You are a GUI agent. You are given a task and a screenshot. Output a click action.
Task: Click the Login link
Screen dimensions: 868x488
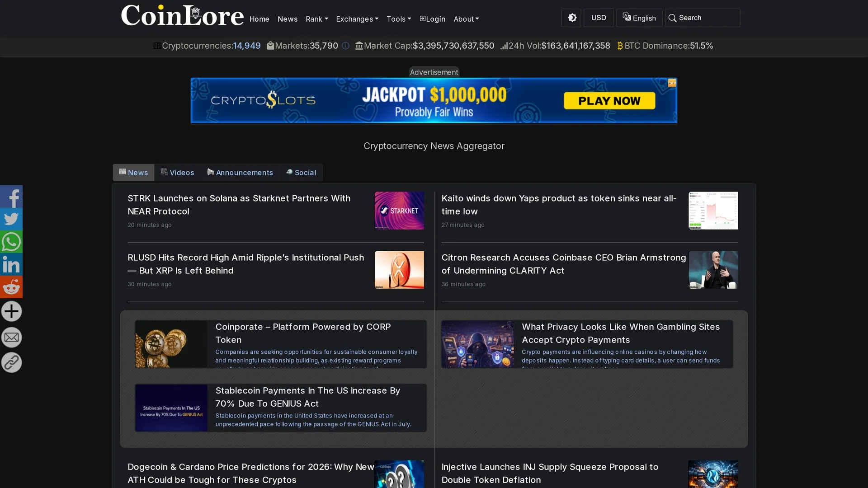432,19
